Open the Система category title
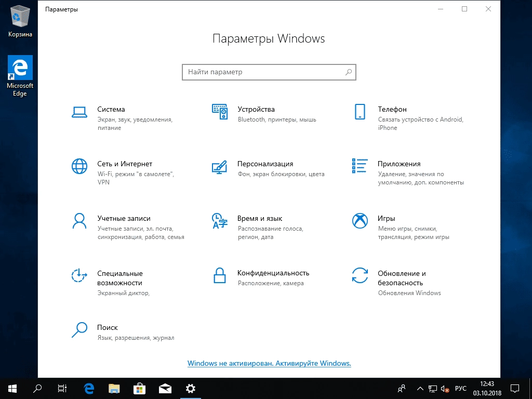The image size is (532, 399). click(111, 109)
